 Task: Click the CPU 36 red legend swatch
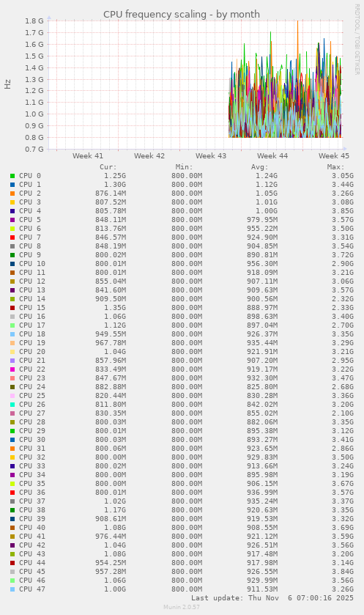click(x=12, y=493)
